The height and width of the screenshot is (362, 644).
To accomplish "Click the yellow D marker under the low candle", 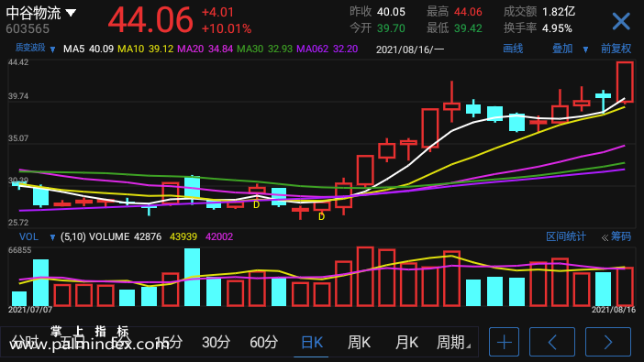I will (321, 216).
